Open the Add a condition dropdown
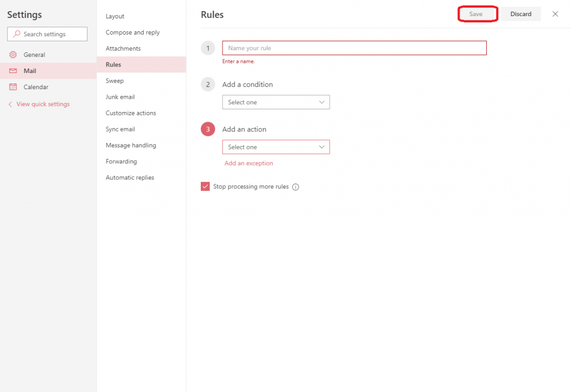The image size is (571, 392). [276, 102]
